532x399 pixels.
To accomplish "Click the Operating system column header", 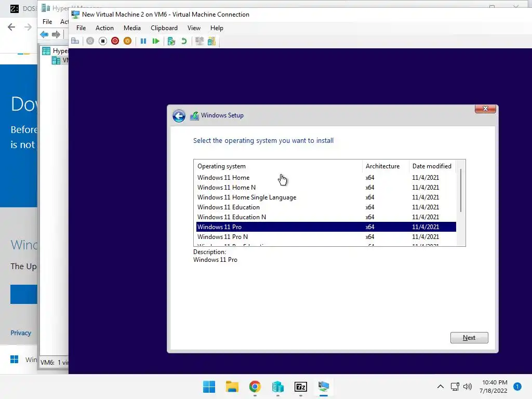I will tap(278, 166).
